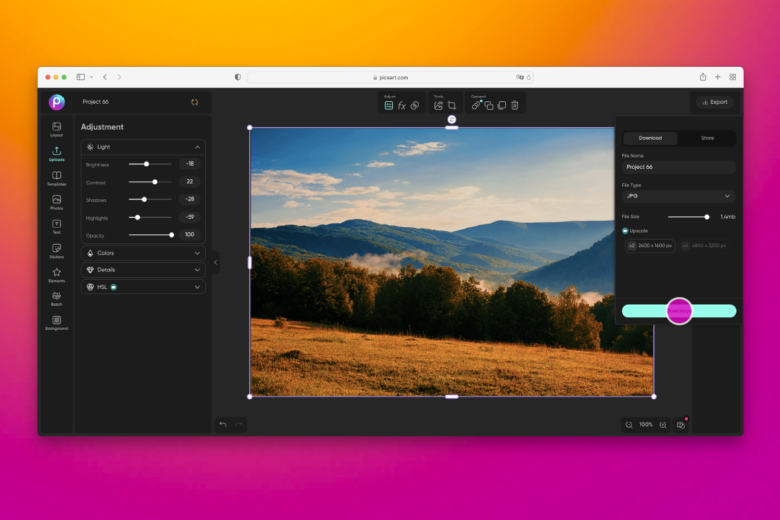This screenshot has height=520, width=780.
Task: Open the Elements sidebar section
Action: [57, 275]
